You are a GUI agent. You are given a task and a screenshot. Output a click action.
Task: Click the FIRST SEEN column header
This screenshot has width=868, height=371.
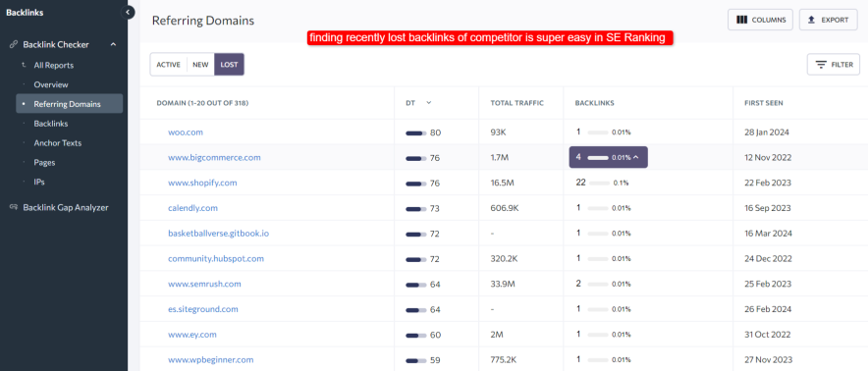tap(764, 103)
